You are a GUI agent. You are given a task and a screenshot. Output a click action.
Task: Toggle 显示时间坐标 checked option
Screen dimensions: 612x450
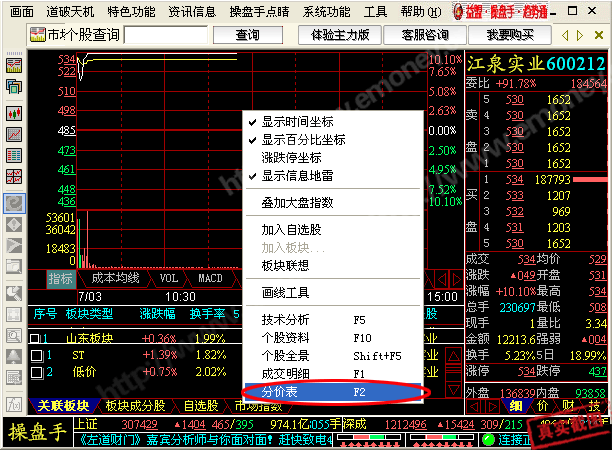click(x=303, y=123)
